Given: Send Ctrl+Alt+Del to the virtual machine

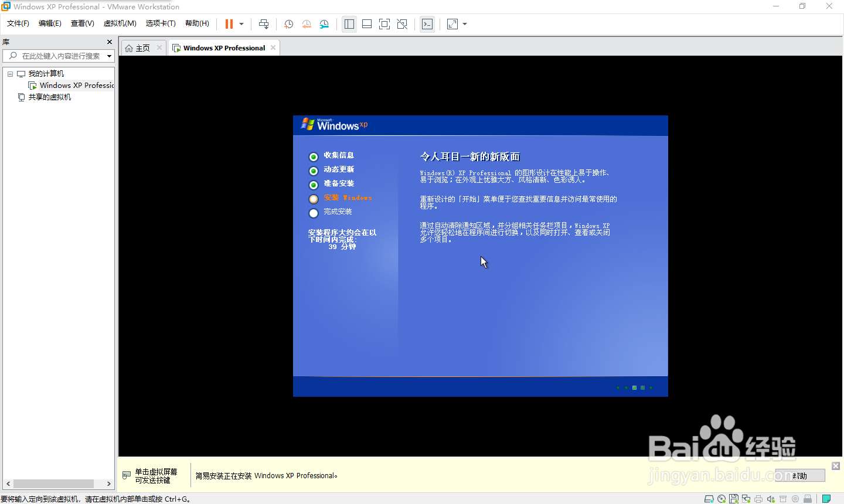Looking at the screenshot, I should point(264,24).
